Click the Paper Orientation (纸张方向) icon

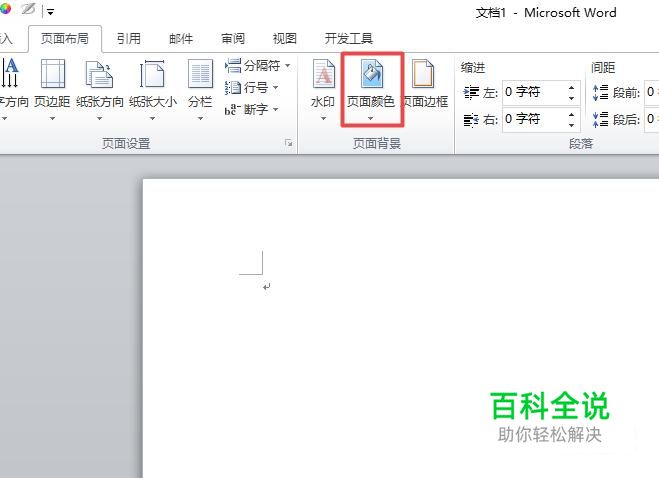coord(99,74)
